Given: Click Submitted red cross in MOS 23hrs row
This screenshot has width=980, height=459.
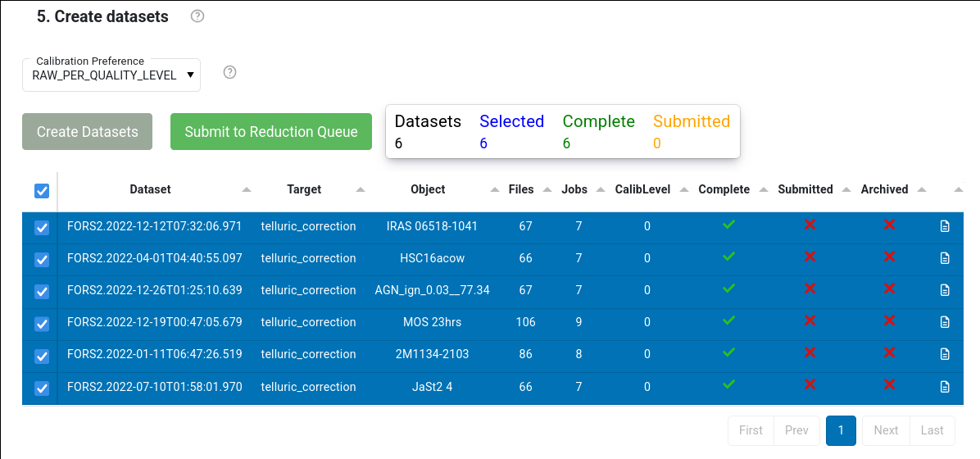Looking at the screenshot, I should 810,320.
